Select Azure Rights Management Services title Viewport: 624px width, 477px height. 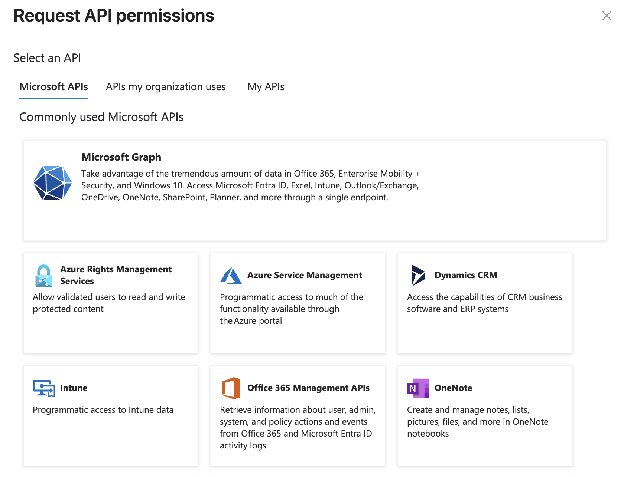[x=116, y=275]
